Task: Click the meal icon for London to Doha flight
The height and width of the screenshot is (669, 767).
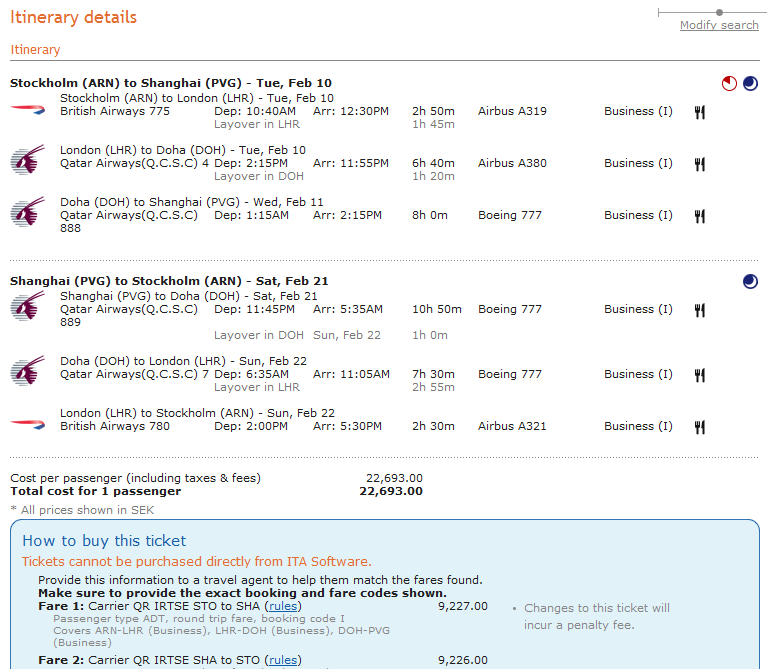Action: pos(700,164)
